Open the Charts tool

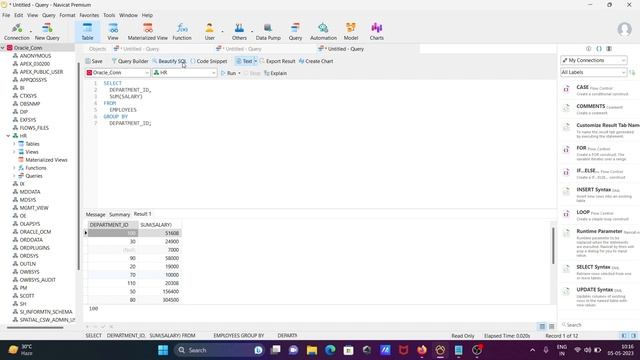coord(376,31)
